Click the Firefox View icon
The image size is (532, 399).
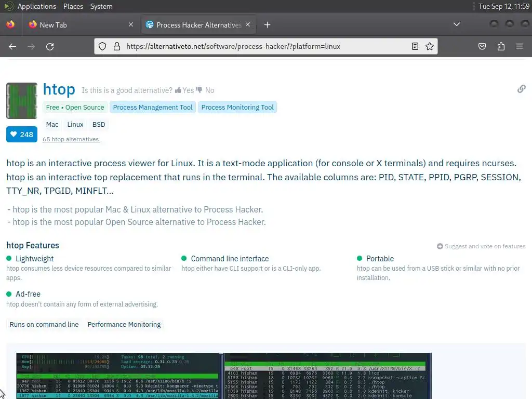(x=10, y=25)
